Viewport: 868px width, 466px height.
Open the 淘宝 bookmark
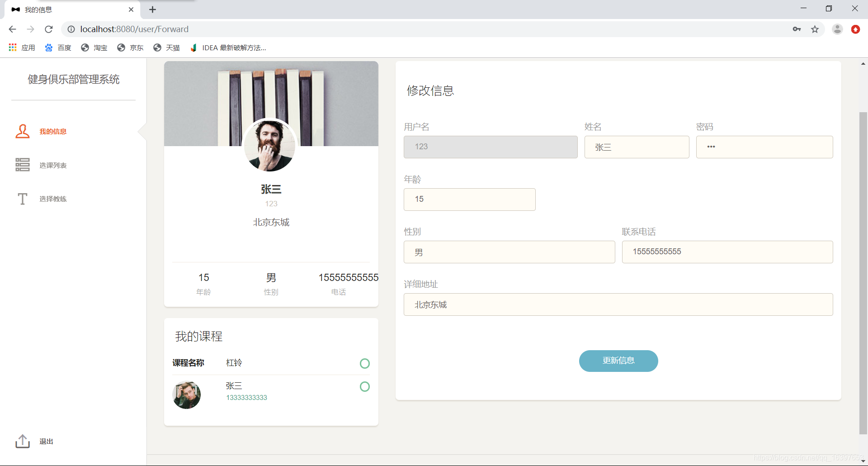click(94, 48)
